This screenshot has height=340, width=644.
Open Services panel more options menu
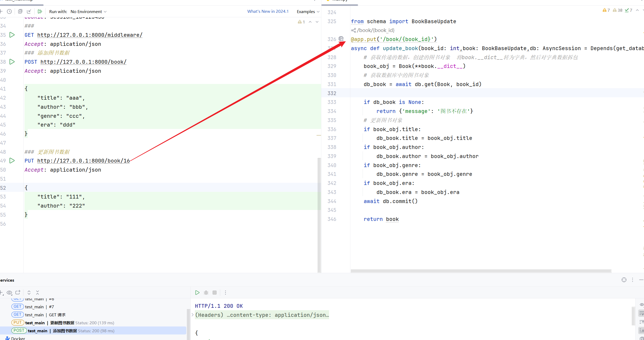click(633, 280)
